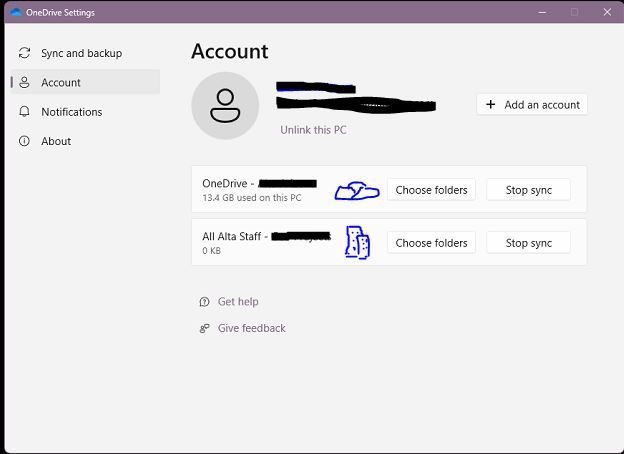Viewport: 624px width, 454px height.
Task: Open the Get help link
Action: tap(238, 302)
